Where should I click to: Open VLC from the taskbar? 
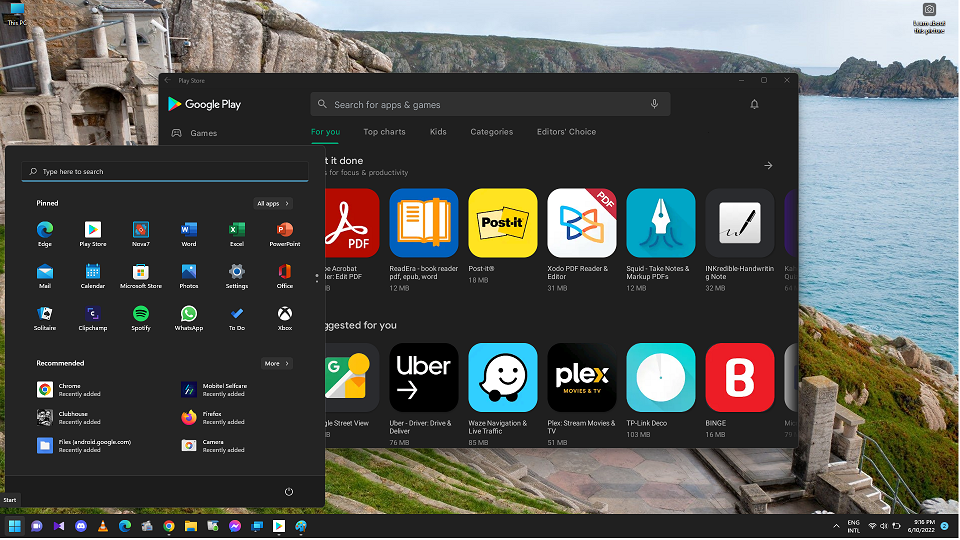[103, 526]
